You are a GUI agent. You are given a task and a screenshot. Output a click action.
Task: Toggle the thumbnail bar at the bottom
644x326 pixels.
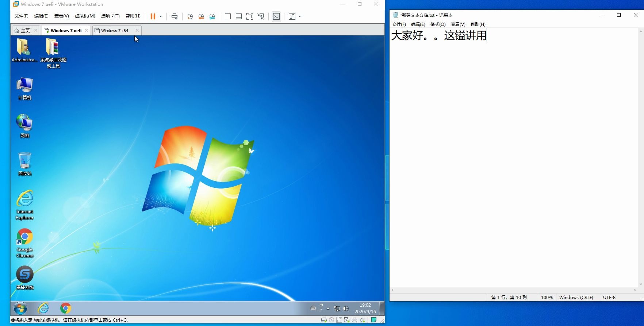pyautogui.click(x=239, y=16)
